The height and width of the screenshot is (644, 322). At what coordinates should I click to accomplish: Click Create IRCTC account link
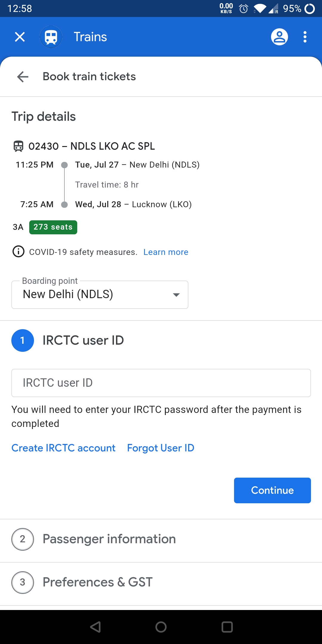pyautogui.click(x=64, y=448)
